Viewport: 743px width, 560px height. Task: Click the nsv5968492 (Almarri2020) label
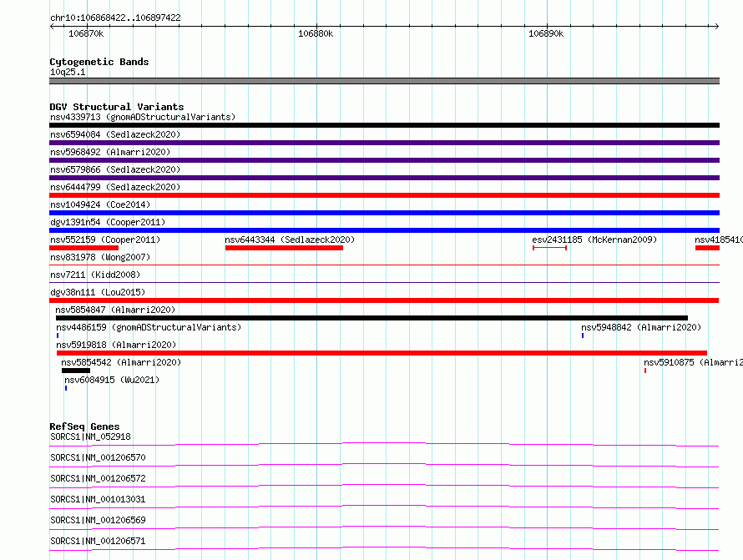110,152
